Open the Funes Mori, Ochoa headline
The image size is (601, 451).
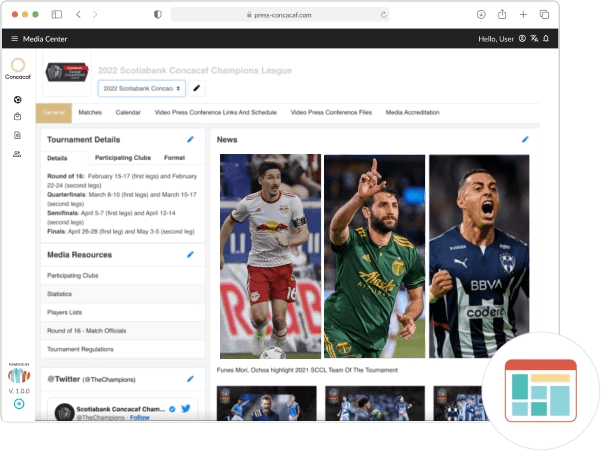click(x=307, y=370)
